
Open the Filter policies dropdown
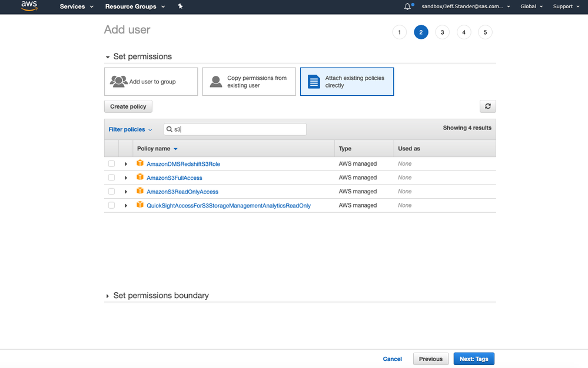pos(130,129)
